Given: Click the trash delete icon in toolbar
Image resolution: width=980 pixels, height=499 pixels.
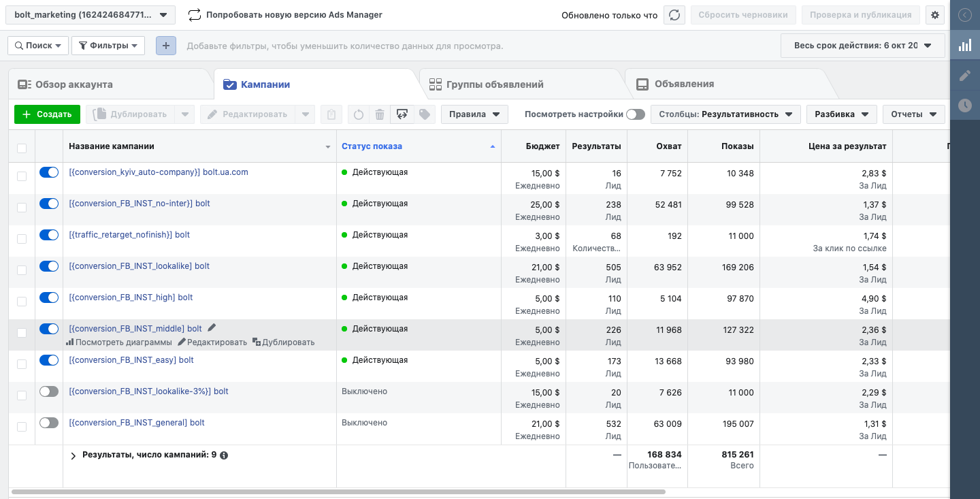Looking at the screenshot, I should 380,114.
